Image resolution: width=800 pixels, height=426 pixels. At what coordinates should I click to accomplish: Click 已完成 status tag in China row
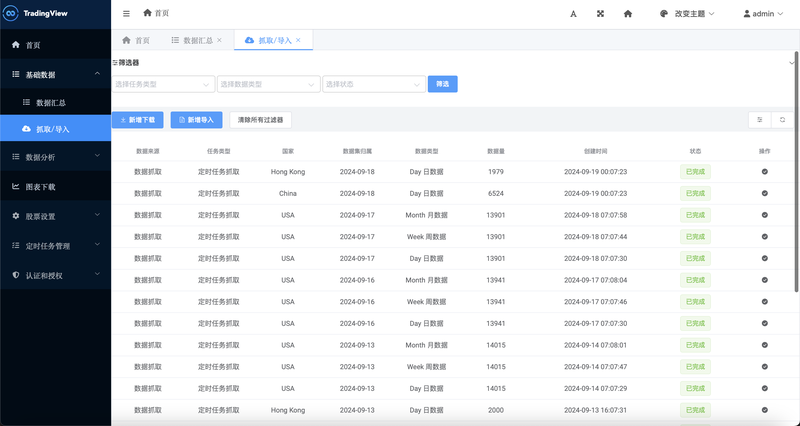click(695, 193)
